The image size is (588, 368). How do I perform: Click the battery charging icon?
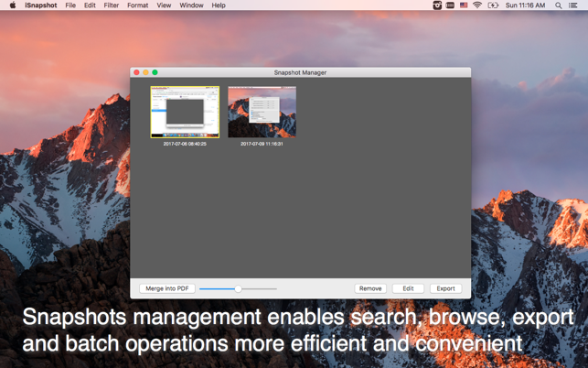(493, 5)
